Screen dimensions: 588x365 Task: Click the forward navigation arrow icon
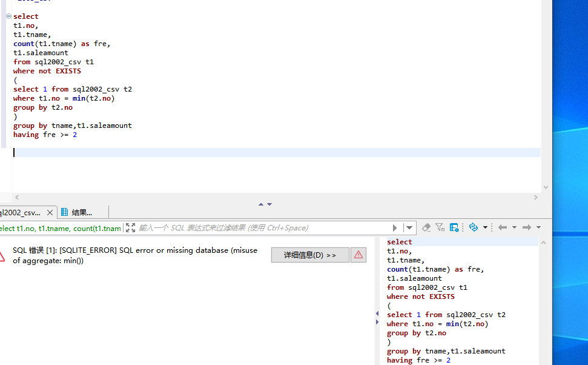527,227
